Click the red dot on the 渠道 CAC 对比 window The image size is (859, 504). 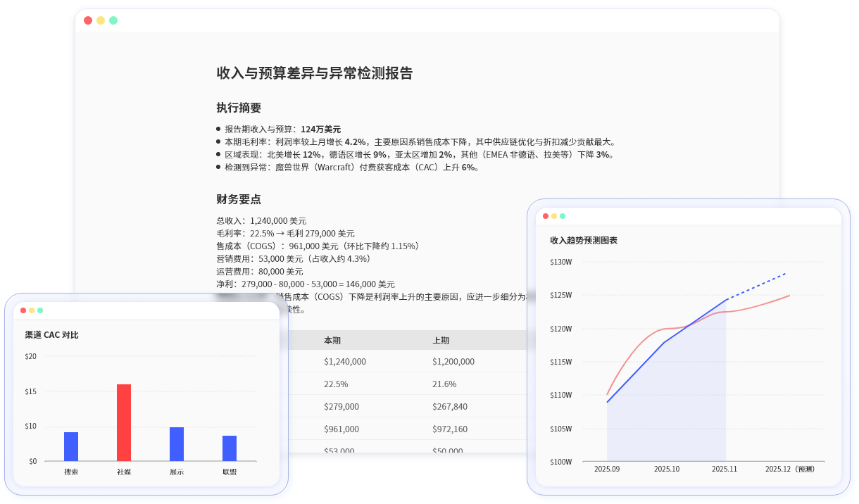click(x=23, y=310)
